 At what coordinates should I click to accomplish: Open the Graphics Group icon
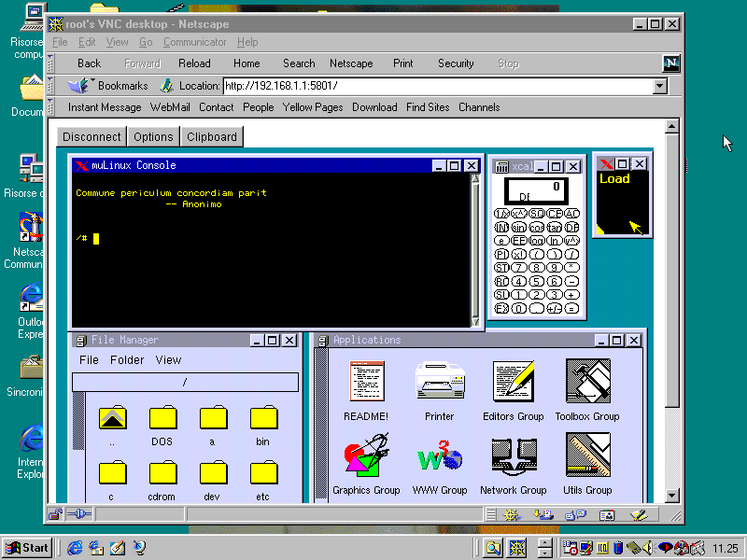(366, 456)
